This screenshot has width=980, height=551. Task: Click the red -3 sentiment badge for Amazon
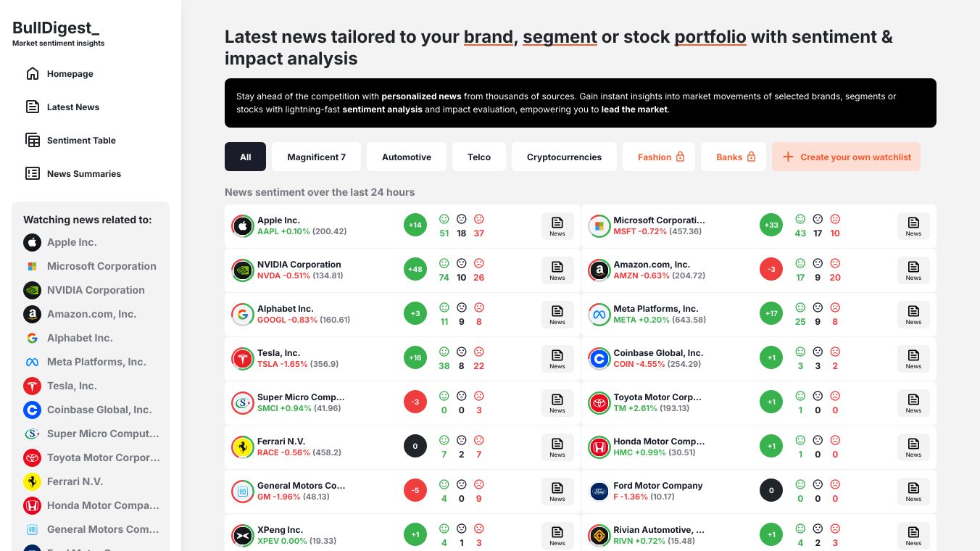pos(771,270)
